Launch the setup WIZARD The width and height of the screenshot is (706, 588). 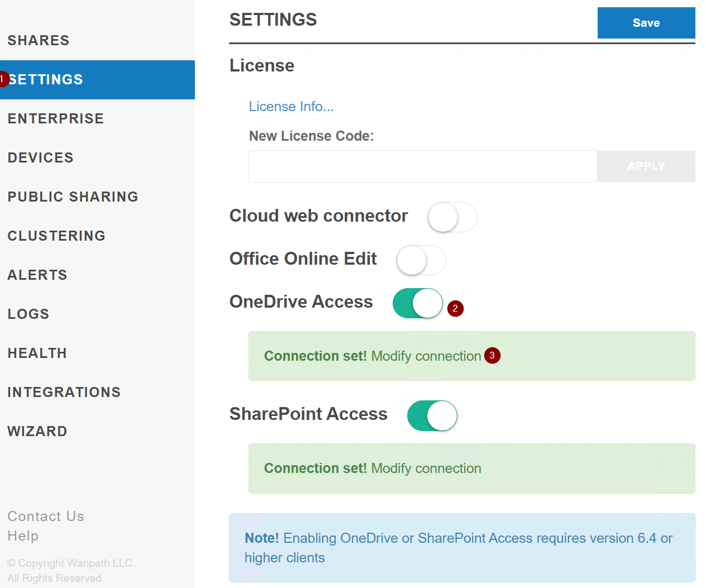point(37,431)
